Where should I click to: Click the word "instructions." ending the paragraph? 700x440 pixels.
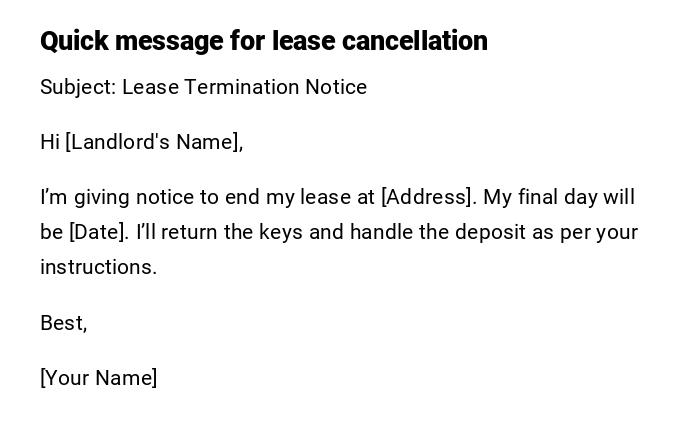coord(99,267)
